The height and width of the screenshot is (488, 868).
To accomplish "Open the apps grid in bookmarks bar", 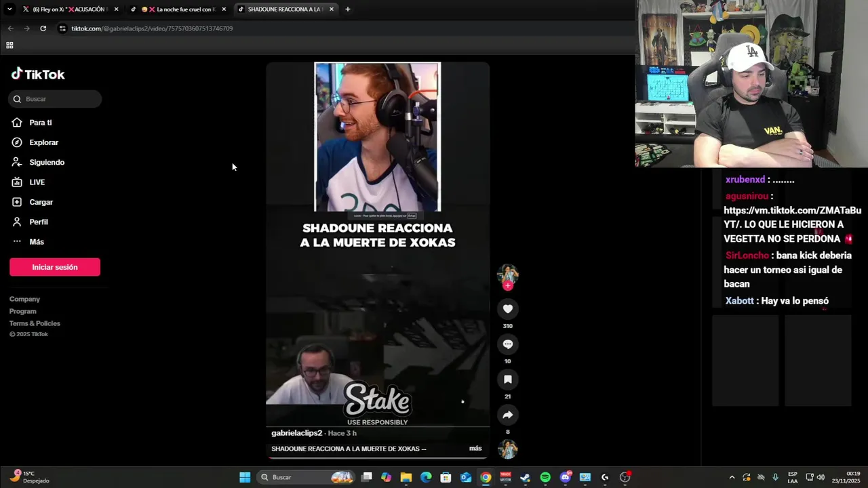I will (9, 45).
